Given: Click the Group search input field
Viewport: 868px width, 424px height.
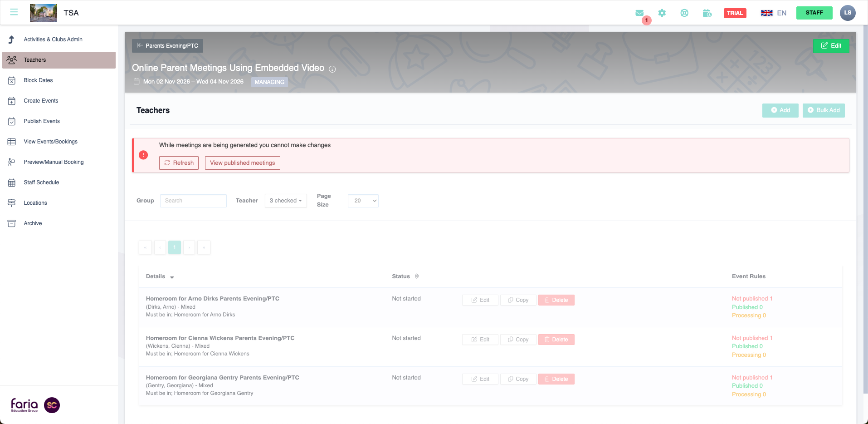Looking at the screenshot, I should (193, 201).
